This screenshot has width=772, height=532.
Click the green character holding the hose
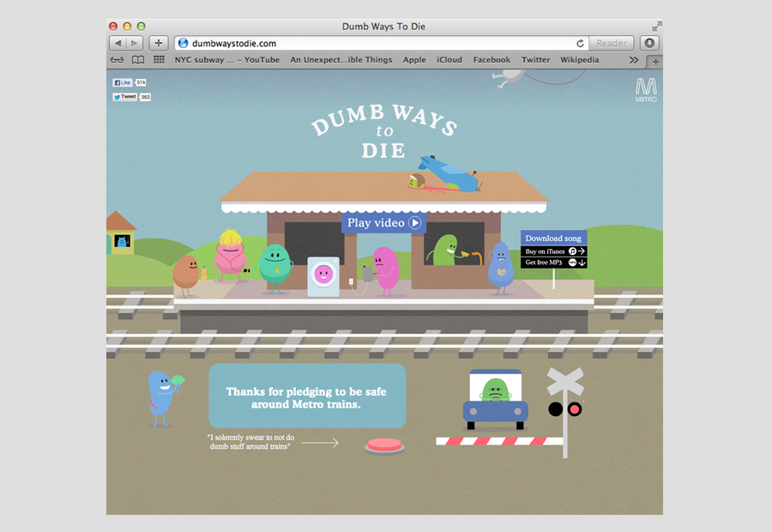(x=445, y=251)
